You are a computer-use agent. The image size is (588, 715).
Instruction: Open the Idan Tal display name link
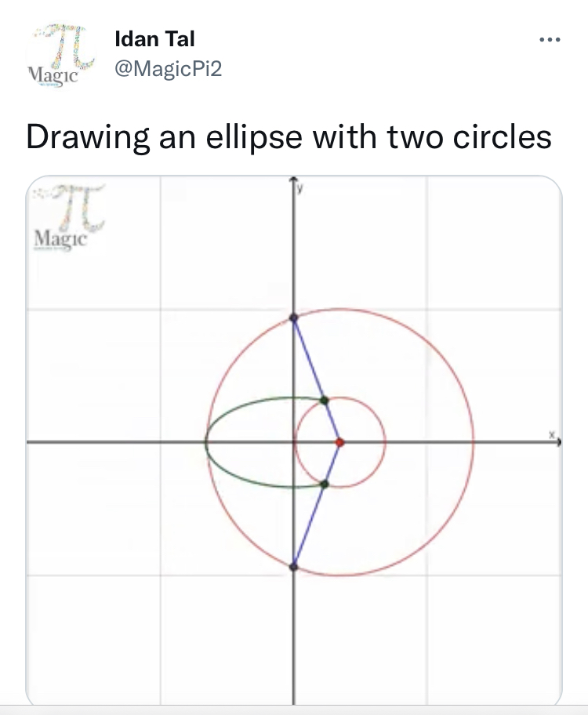(154, 38)
